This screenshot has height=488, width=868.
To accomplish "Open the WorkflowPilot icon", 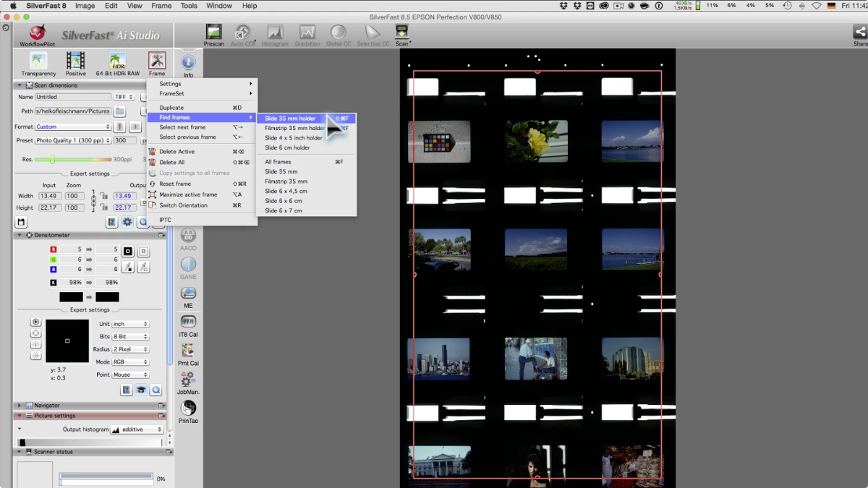I will (37, 34).
